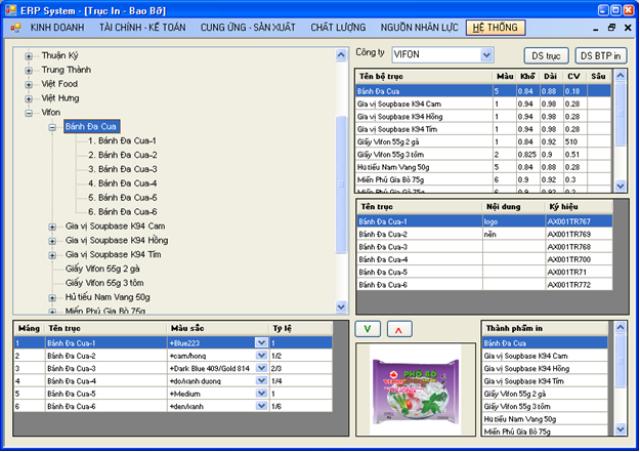The width and height of the screenshot is (640, 452).
Task: Click the menu bar app icon beside KINH DOANH
Action: (x=16, y=28)
